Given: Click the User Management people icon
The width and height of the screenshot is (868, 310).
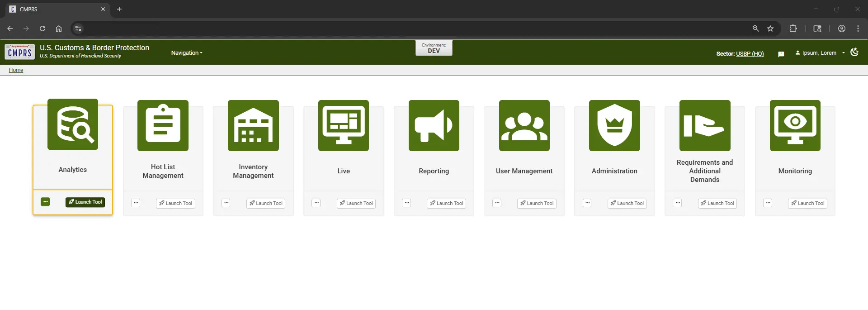Looking at the screenshot, I should (x=524, y=125).
